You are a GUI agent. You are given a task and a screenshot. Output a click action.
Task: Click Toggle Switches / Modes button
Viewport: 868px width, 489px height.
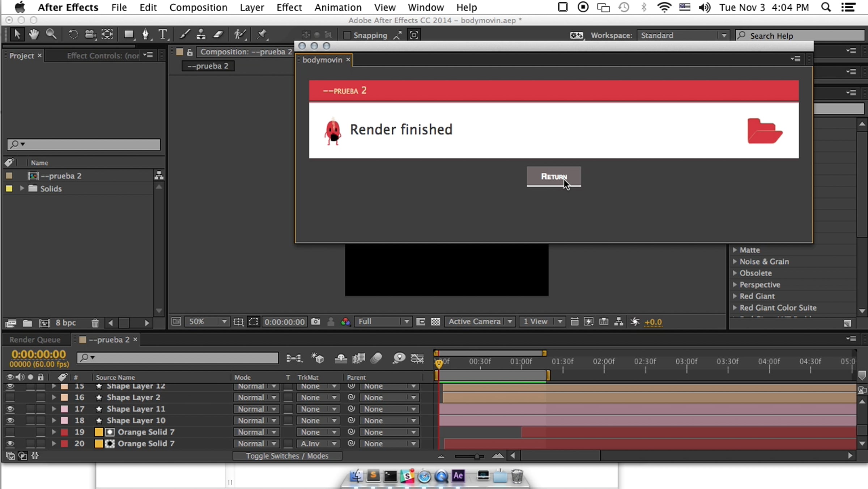click(x=287, y=456)
